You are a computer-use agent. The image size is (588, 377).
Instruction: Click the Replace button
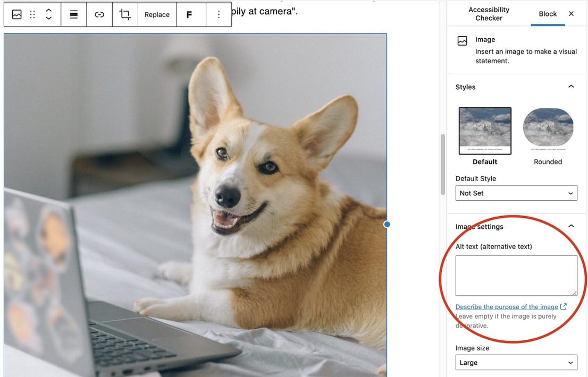pyautogui.click(x=157, y=14)
